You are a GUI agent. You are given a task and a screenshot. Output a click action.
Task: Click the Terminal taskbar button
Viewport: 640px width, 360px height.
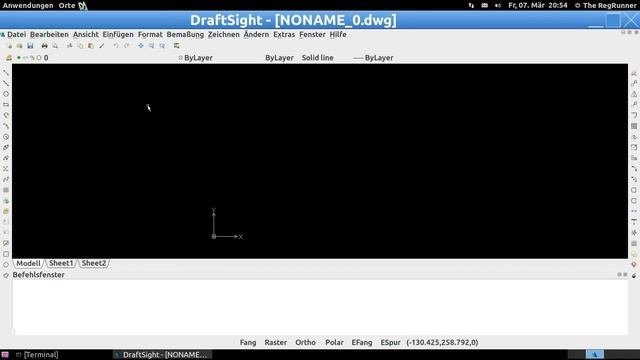pos(37,355)
